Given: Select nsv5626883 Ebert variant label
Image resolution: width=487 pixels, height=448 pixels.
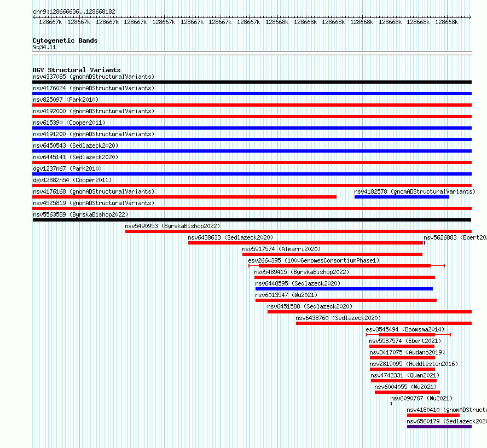Looking at the screenshot, I should click(455, 237).
